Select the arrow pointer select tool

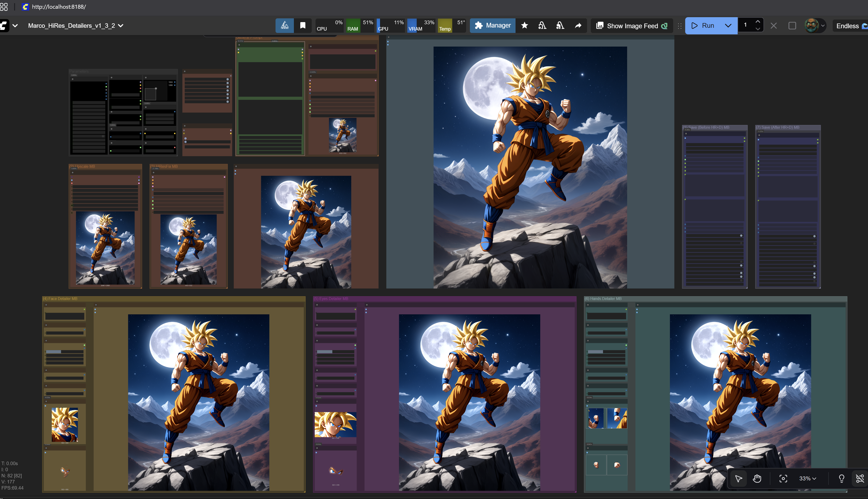[738, 479]
